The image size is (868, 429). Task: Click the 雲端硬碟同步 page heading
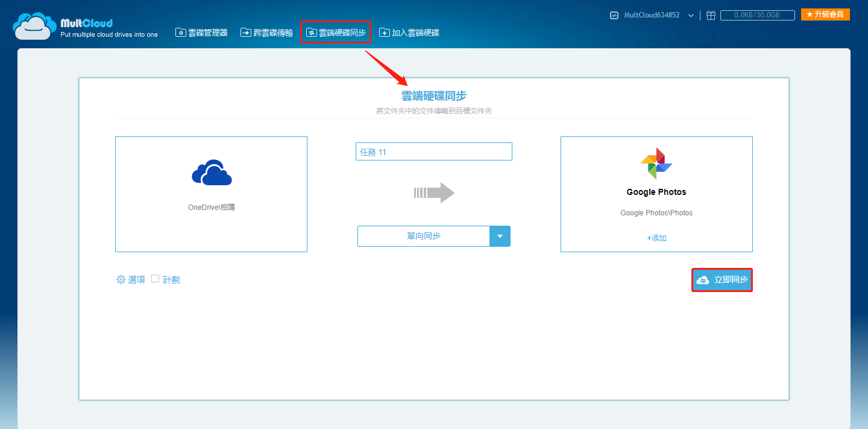[434, 96]
